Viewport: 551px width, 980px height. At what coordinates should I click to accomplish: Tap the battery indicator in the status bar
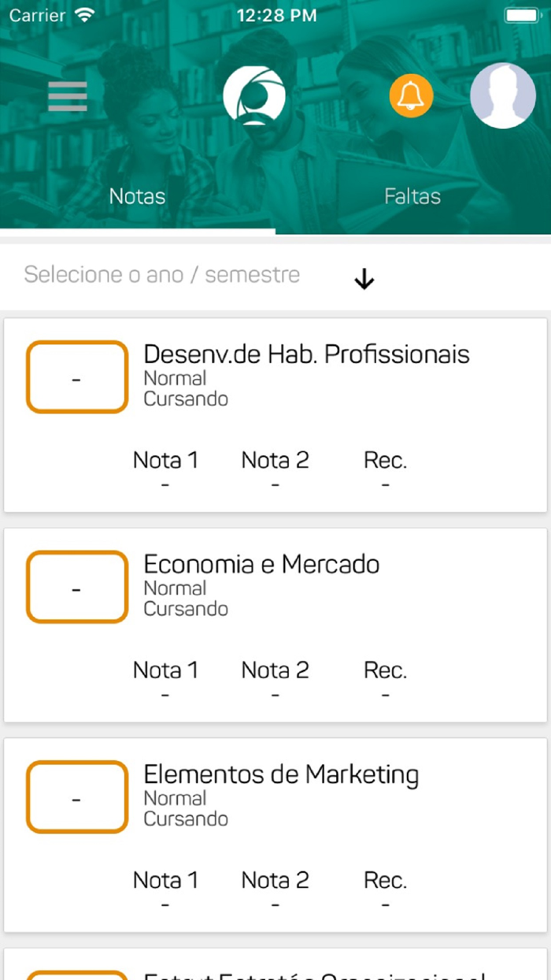pos(521,14)
